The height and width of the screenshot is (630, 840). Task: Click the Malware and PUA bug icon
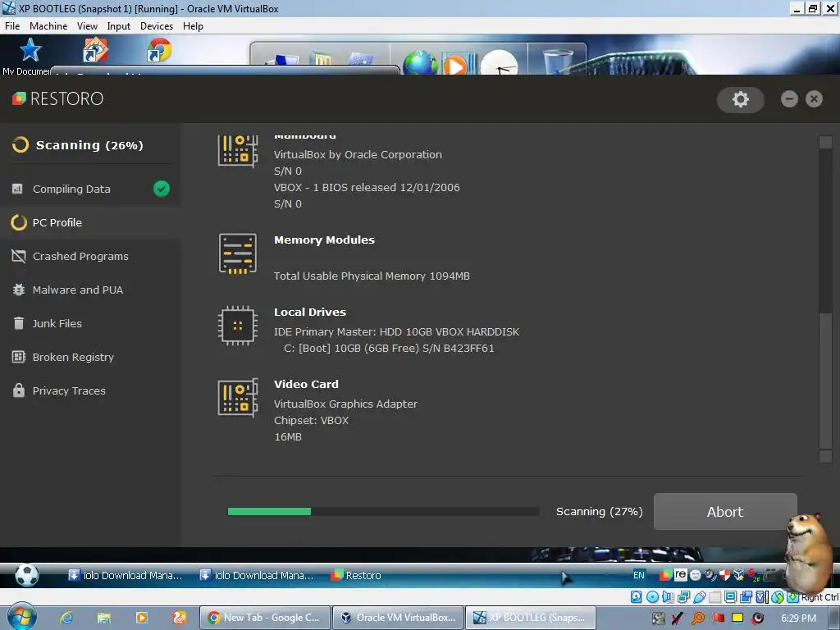[19, 290]
